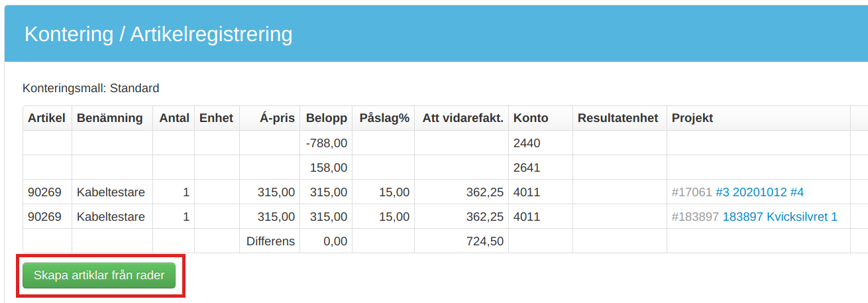
Task: Click the Konteringsmall: Standard text
Action: (x=91, y=88)
